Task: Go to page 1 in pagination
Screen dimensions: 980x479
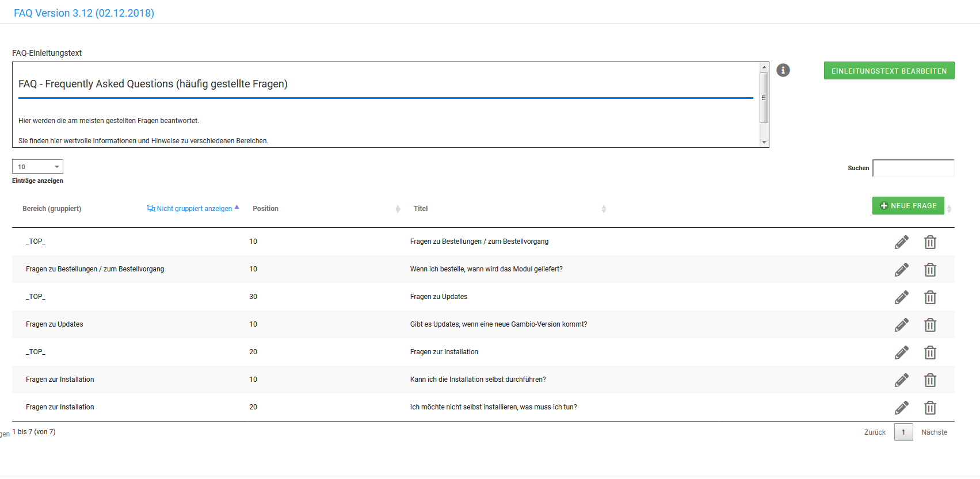Action: [x=903, y=432]
